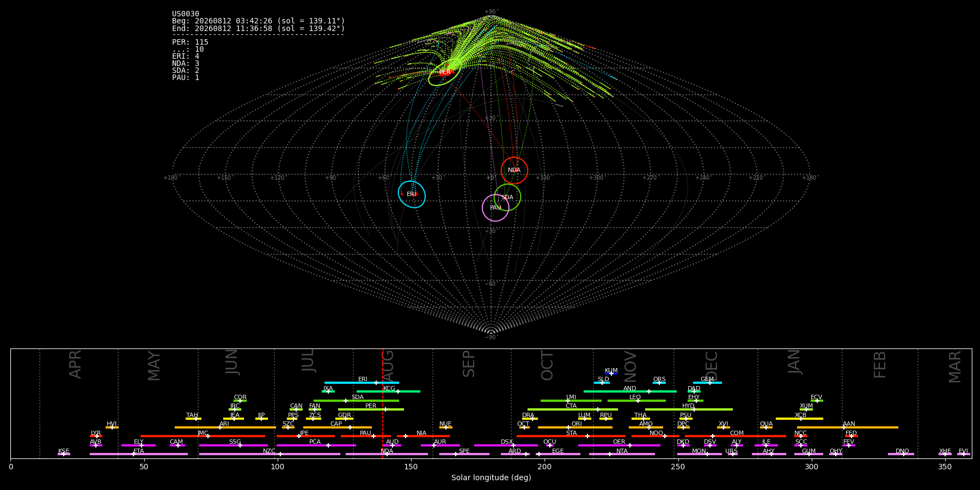Click the LMI shower bar
The width and height of the screenshot is (980, 490).
571,401
